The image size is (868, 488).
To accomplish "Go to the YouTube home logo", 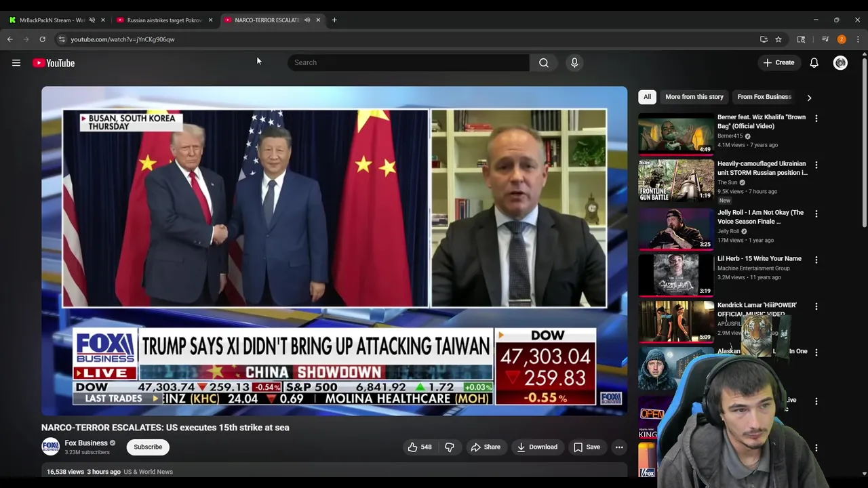I will point(54,63).
